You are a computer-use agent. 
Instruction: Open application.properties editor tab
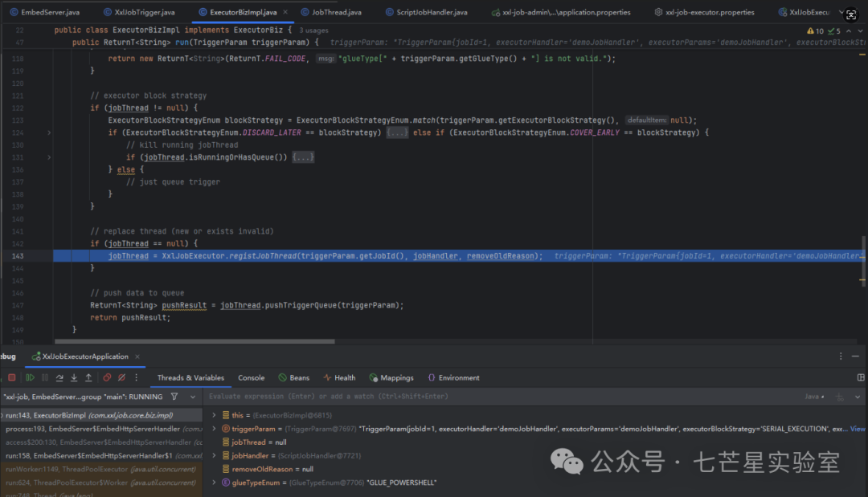click(x=561, y=11)
